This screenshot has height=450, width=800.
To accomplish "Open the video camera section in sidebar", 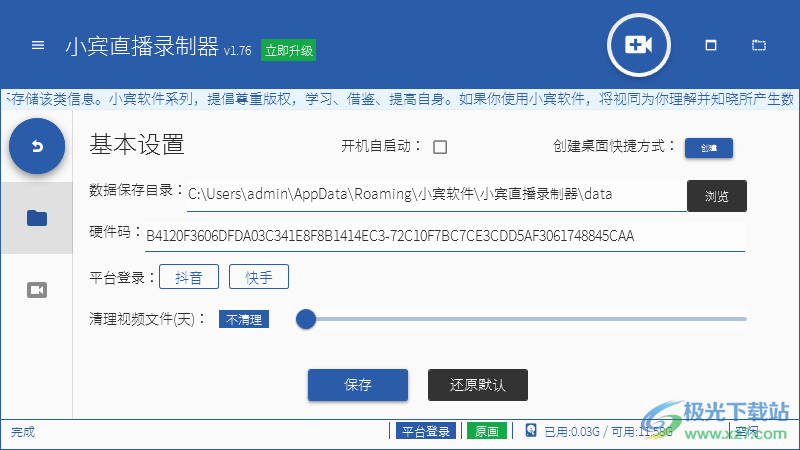I will point(37,290).
